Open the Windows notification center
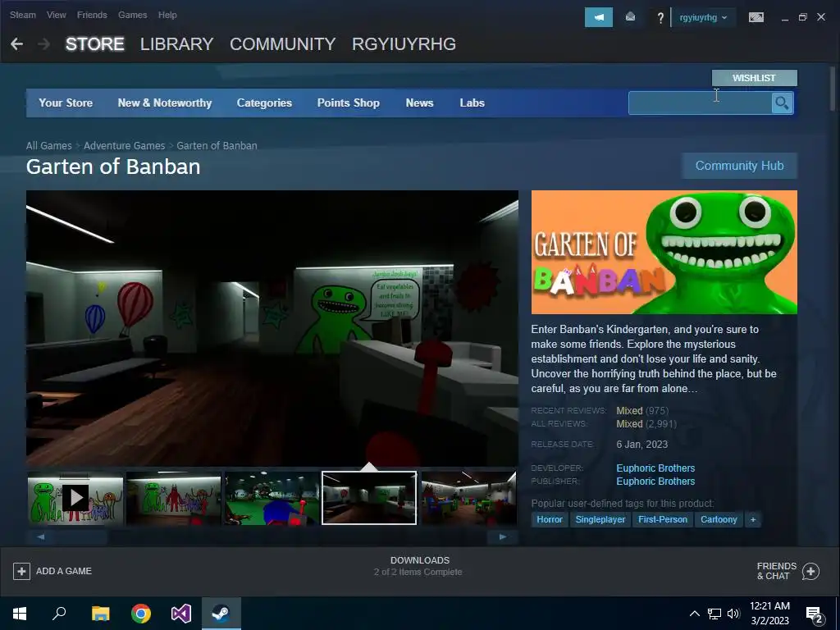 (815, 614)
